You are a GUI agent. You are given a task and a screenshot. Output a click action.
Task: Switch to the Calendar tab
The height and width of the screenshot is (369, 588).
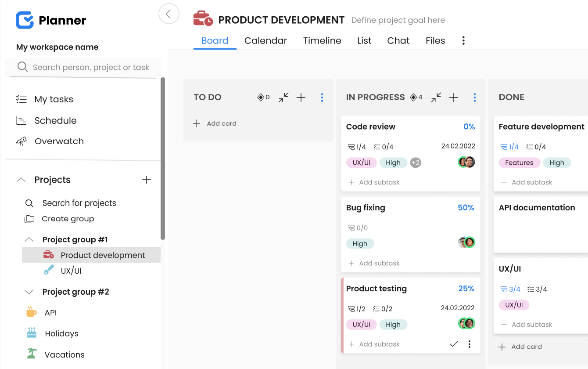(x=265, y=41)
